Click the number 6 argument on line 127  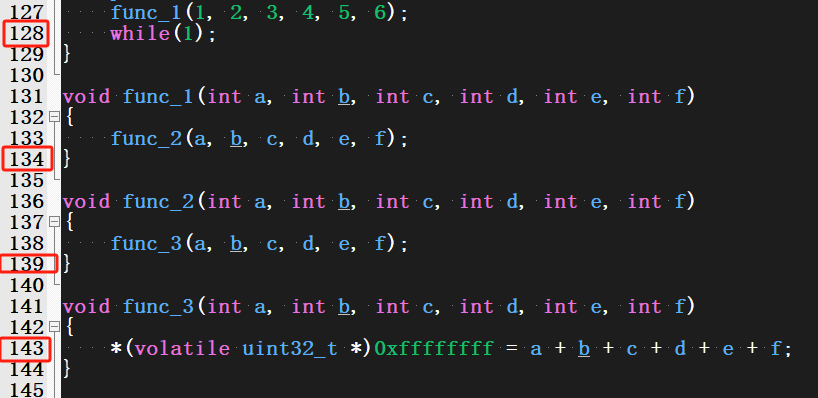click(x=380, y=13)
